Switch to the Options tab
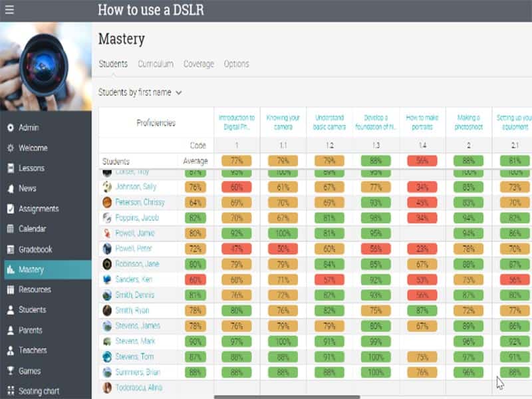Viewport: 532px width, 399px height. [x=236, y=64]
